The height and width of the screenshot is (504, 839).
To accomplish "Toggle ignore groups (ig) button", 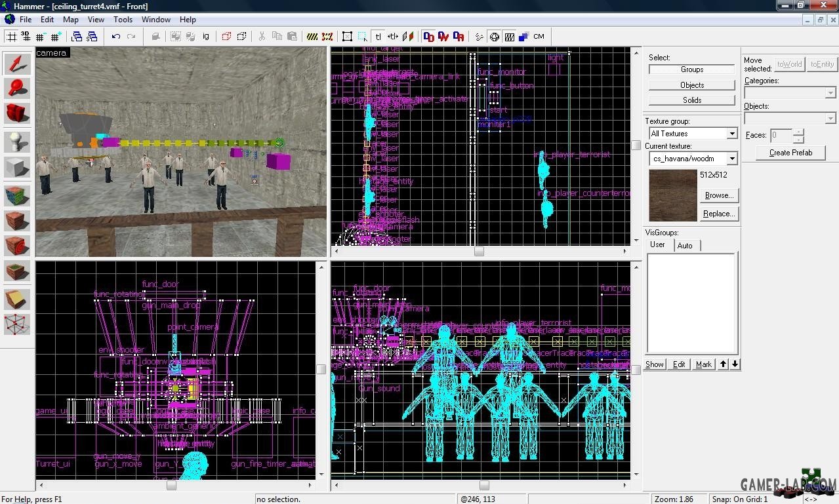I will pyautogui.click(x=205, y=37).
